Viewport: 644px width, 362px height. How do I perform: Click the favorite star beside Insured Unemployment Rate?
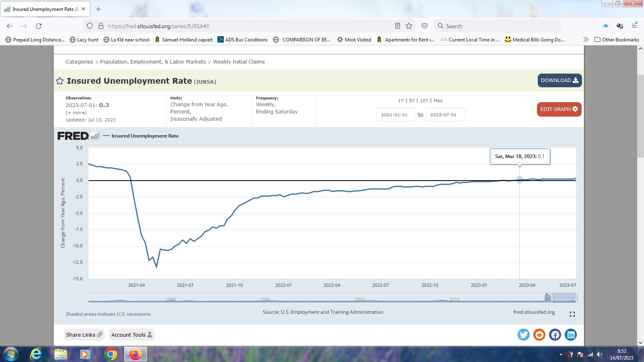[60, 81]
